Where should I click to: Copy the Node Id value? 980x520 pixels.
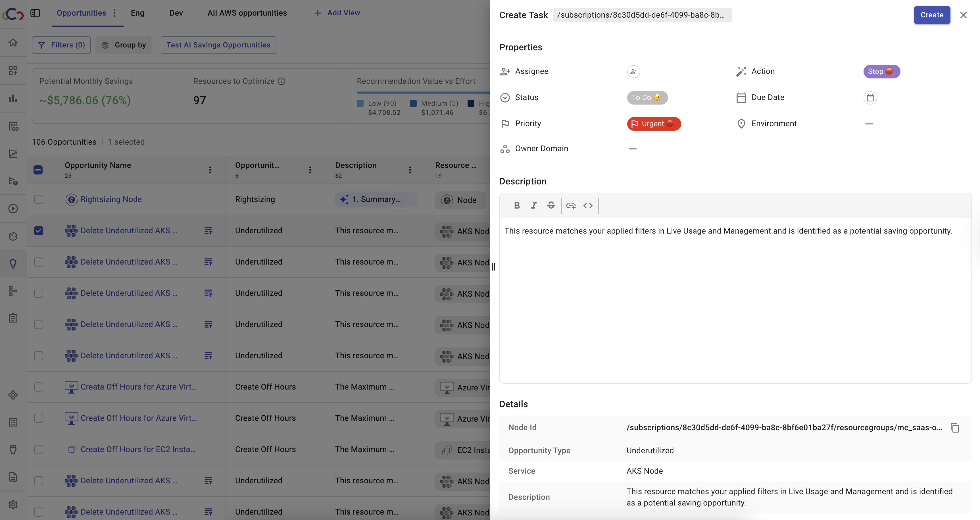click(954, 428)
